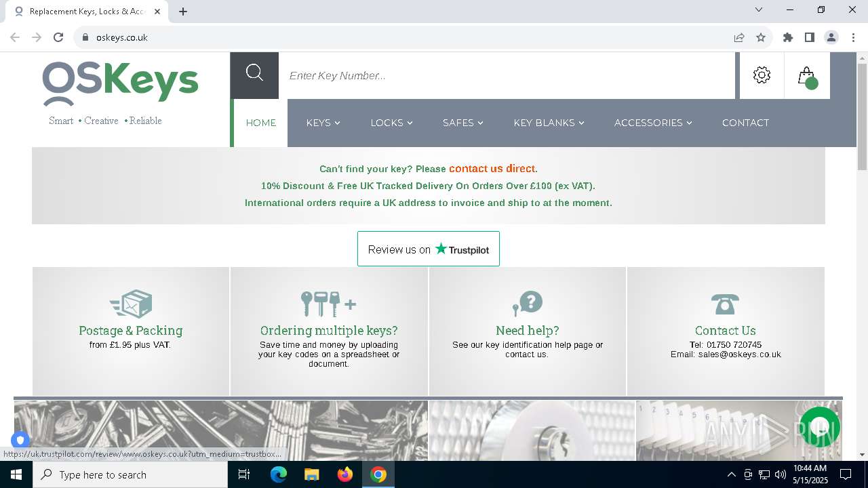This screenshot has width=868, height=488.
Task: Click the Need help question key icon
Action: click(528, 304)
